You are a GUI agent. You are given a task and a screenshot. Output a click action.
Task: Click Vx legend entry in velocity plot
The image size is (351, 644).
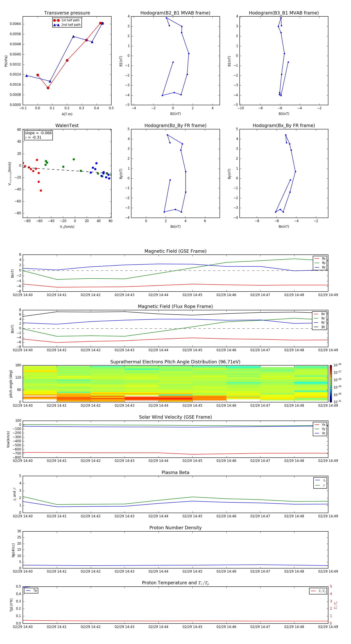[x=320, y=424]
